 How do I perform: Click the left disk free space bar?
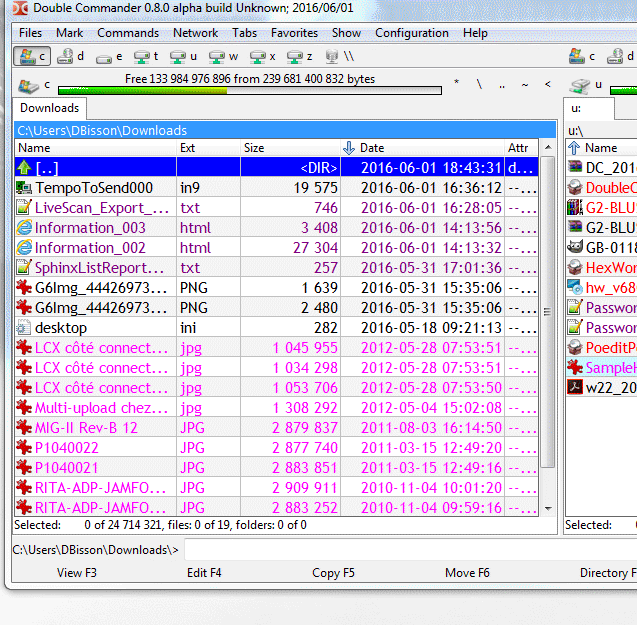(x=250, y=90)
